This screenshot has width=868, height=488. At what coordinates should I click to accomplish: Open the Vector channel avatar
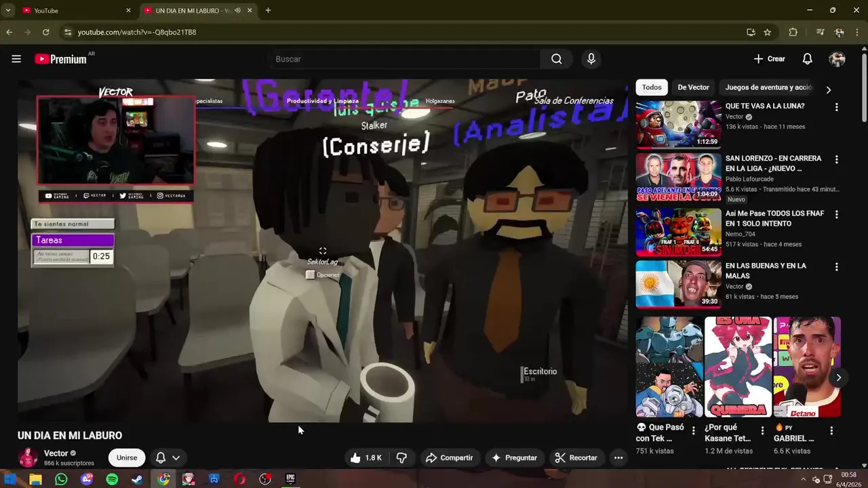tap(28, 457)
